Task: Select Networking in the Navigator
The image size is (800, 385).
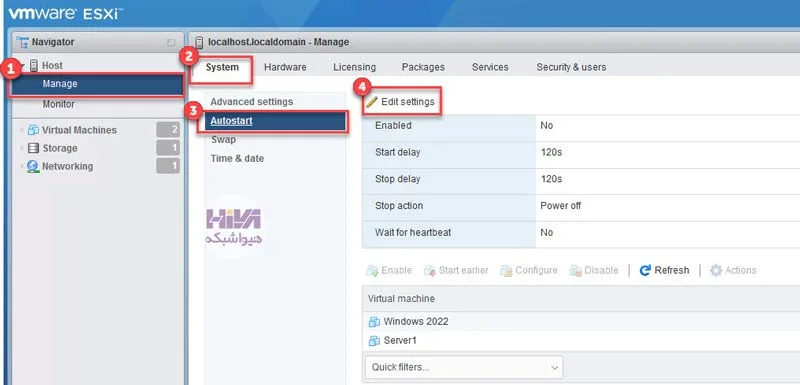Action: [x=67, y=166]
